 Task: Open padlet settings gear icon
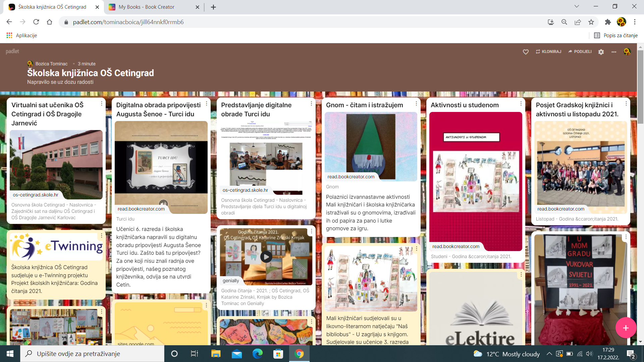click(601, 52)
